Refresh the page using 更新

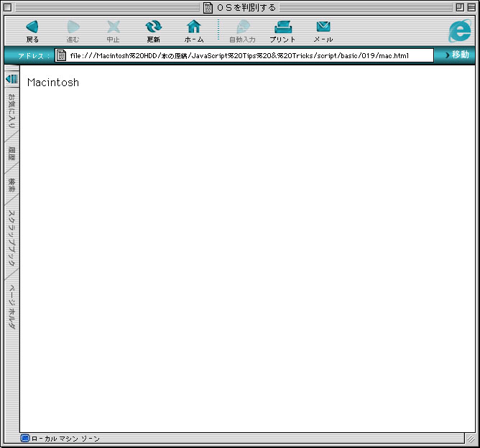coord(153,31)
